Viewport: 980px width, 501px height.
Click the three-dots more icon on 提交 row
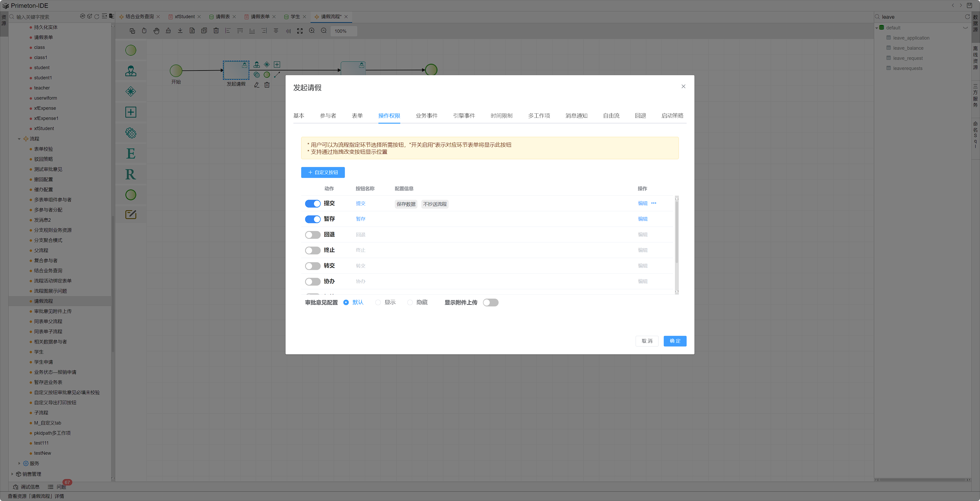(654, 203)
